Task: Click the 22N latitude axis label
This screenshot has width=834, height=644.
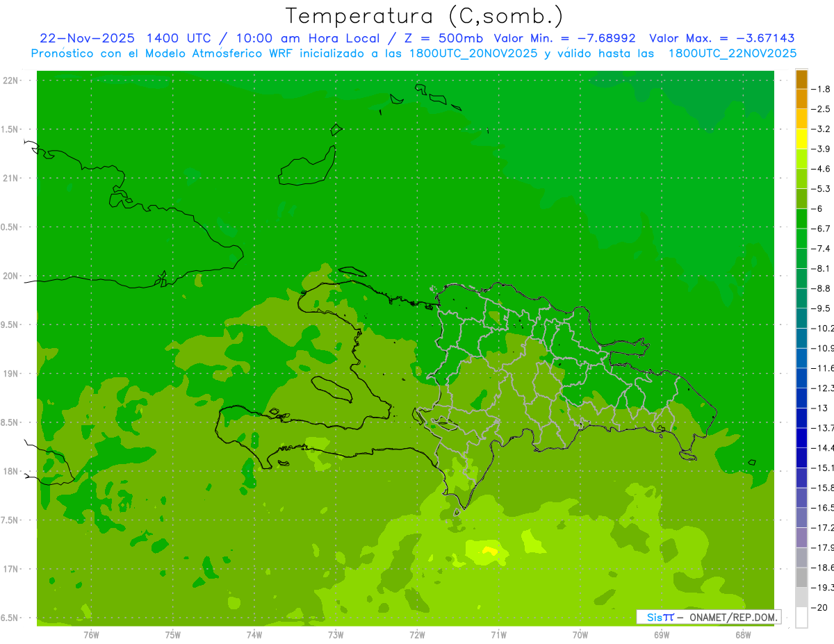Action: tap(12, 81)
